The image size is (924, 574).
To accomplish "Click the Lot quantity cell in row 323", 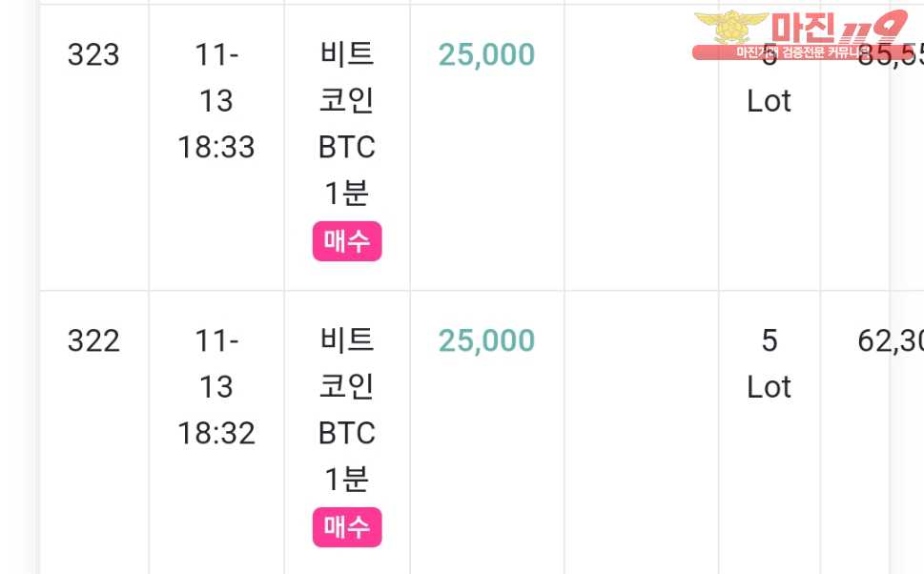I will click(x=769, y=78).
